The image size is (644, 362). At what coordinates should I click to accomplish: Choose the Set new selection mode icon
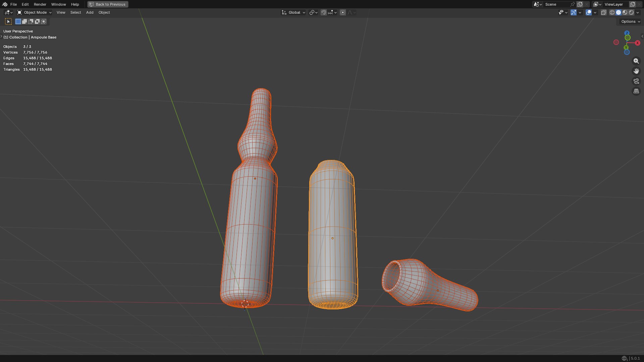pyautogui.click(x=18, y=21)
